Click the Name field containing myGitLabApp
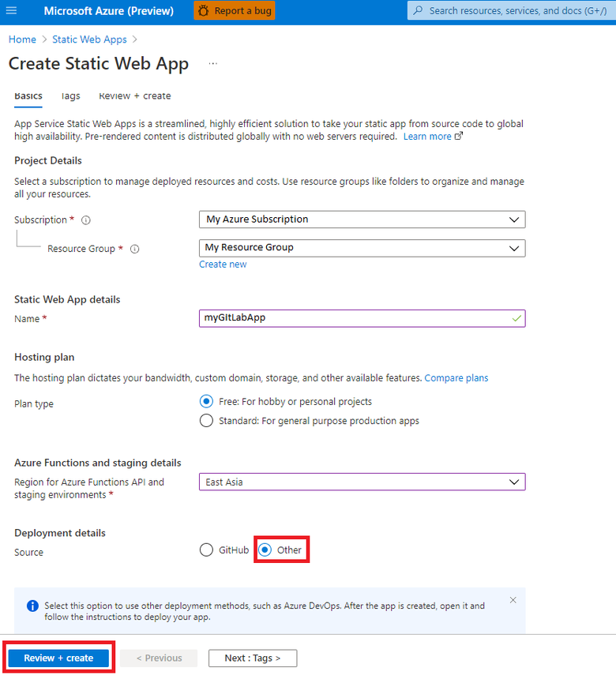The image size is (616, 679). pyautogui.click(x=362, y=318)
